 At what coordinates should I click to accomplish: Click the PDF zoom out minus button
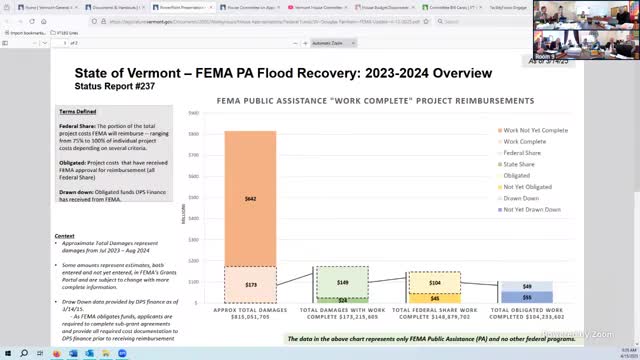click(x=295, y=43)
